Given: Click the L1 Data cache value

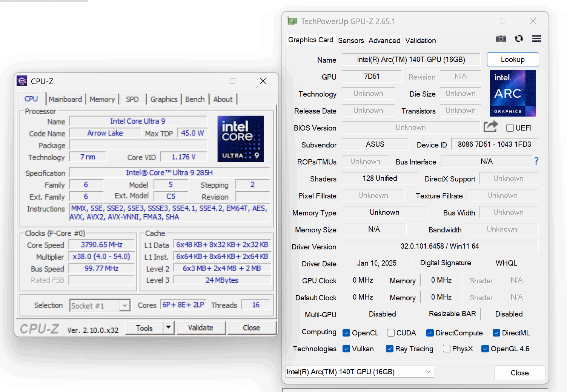Looking at the screenshot, I should [222, 244].
